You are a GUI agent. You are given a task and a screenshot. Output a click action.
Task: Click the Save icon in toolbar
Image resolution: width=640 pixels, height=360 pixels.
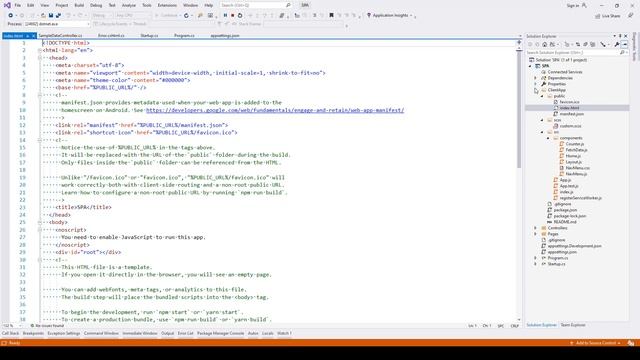pos(51,16)
